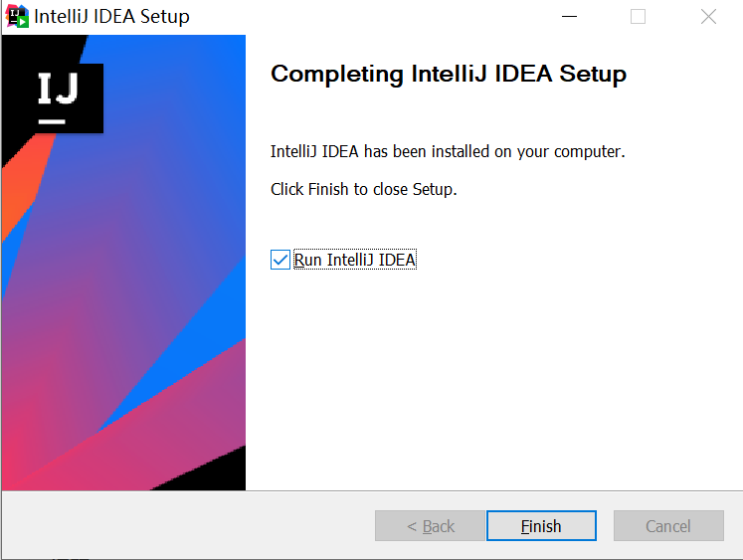Screen dimensions: 743x560
Task: Click the IntelliJ IDEA installer icon in title bar
Action: pos(18,16)
